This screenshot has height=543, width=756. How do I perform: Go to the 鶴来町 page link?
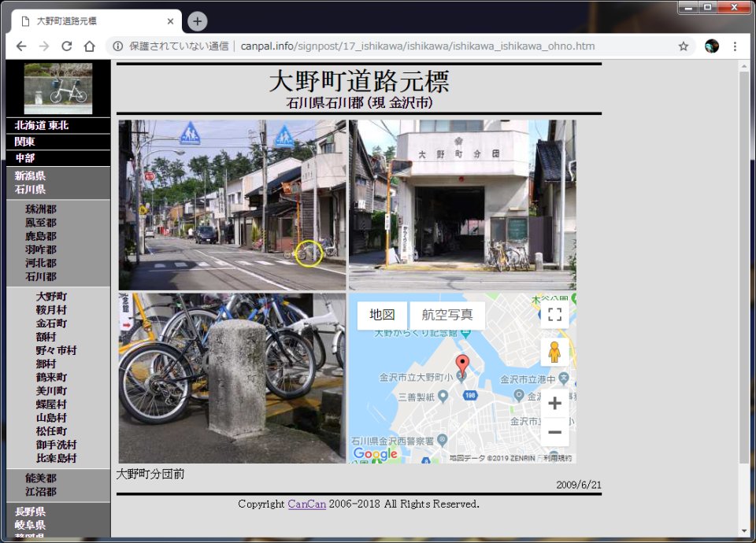pos(51,377)
